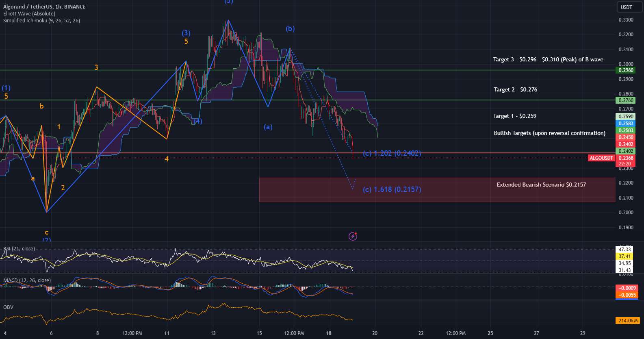644x339 pixels.
Task: Click the Target 1 - $0.259 annotation
Action: point(515,116)
